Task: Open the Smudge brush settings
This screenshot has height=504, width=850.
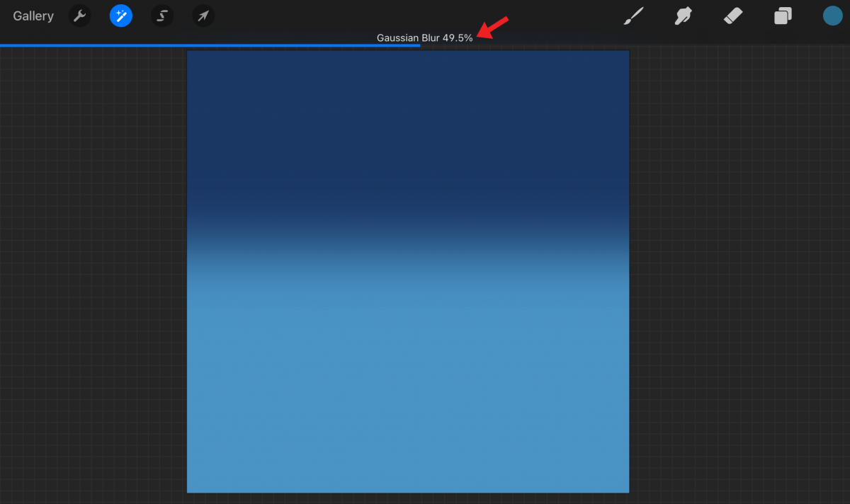Action: 682,16
